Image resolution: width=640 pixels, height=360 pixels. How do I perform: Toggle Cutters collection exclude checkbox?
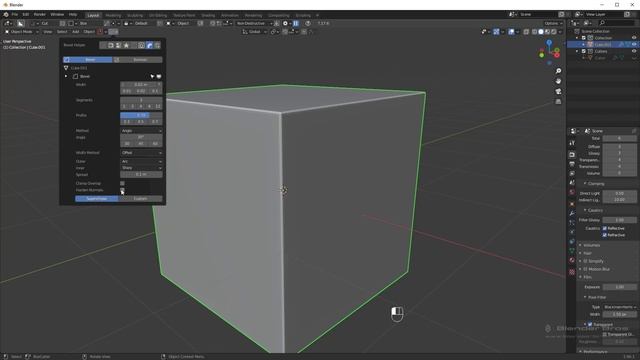pos(584,51)
